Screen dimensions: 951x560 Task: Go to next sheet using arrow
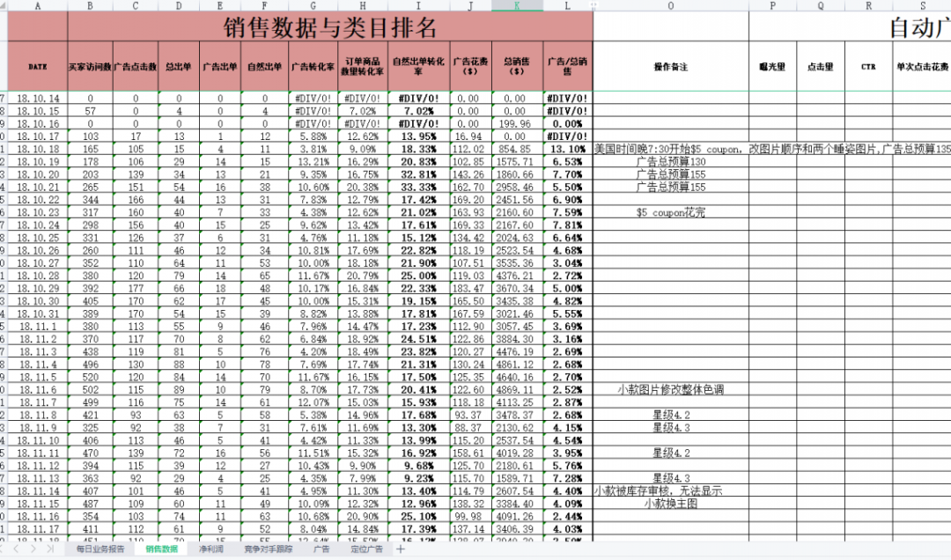click(33, 549)
